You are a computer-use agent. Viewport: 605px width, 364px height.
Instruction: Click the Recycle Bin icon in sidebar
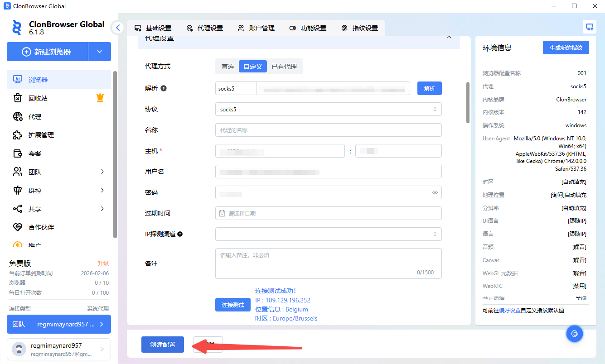(x=18, y=98)
